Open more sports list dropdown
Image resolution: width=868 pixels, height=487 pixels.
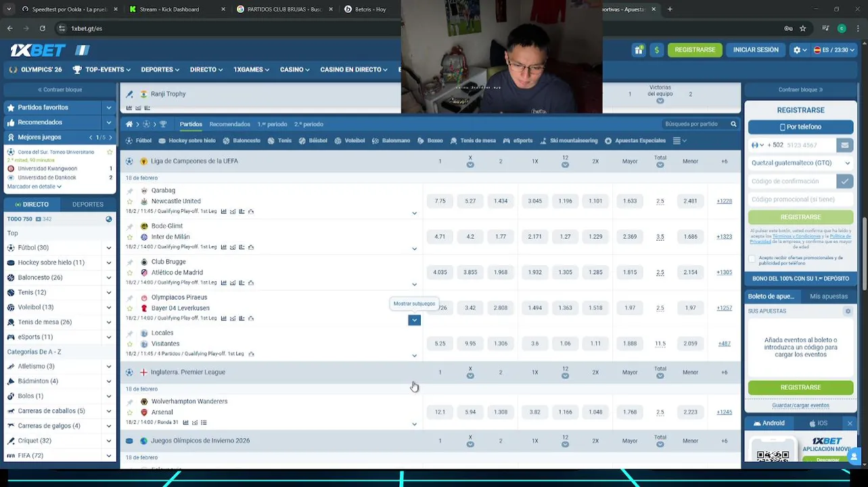(x=679, y=141)
